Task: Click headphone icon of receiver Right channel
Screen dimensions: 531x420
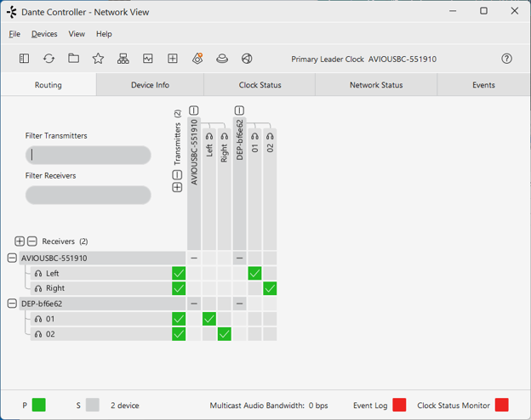Action: click(38, 288)
